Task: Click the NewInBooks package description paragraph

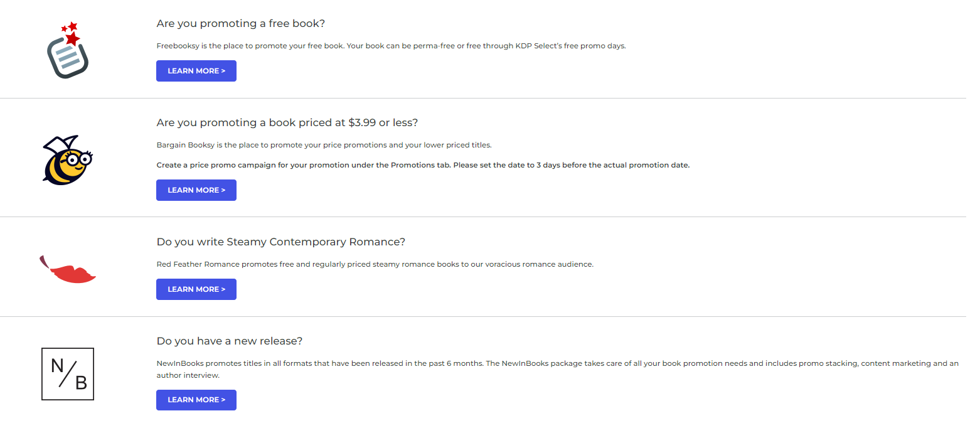Action: coord(557,369)
